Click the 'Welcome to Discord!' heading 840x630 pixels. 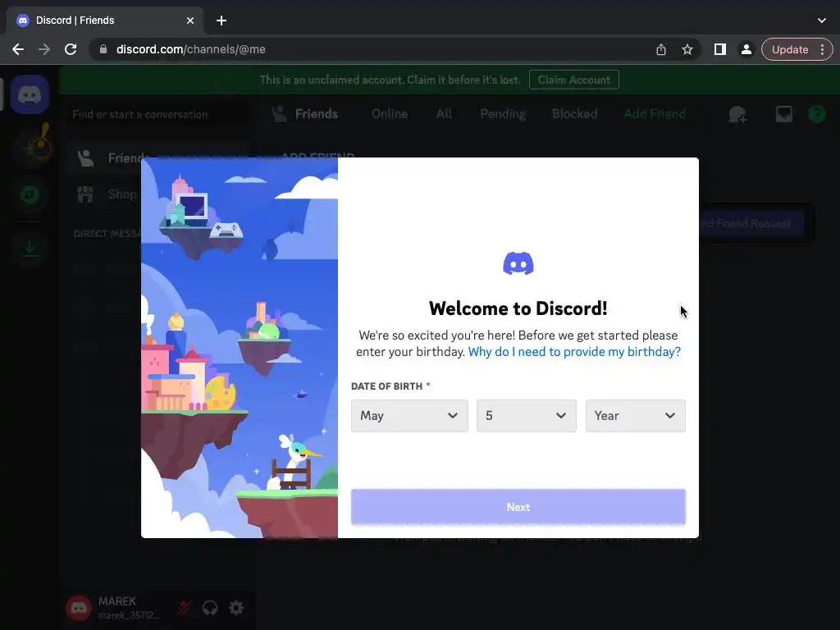[x=518, y=308]
